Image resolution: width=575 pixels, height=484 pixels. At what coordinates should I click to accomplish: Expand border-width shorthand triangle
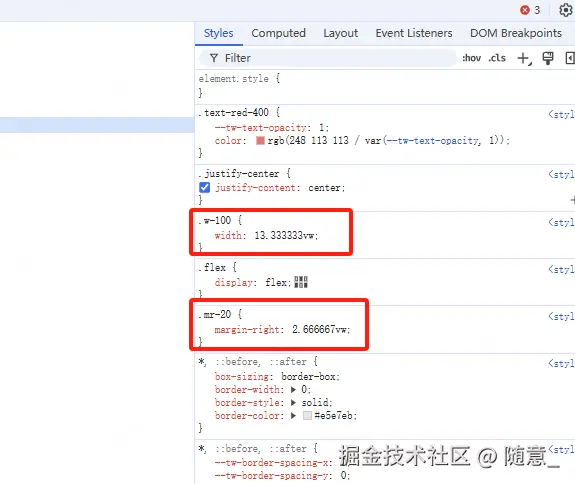(x=293, y=389)
